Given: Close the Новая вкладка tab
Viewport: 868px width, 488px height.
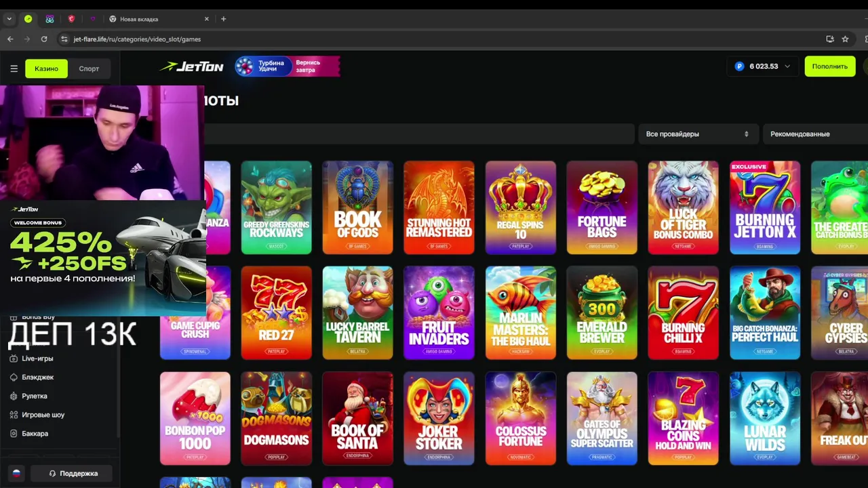Looking at the screenshot, I should point(206,19).
